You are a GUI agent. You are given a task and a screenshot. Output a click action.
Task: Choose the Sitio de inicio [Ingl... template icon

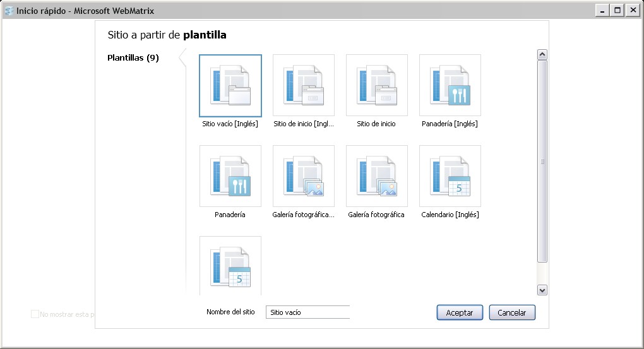click(x=304, y=85)
